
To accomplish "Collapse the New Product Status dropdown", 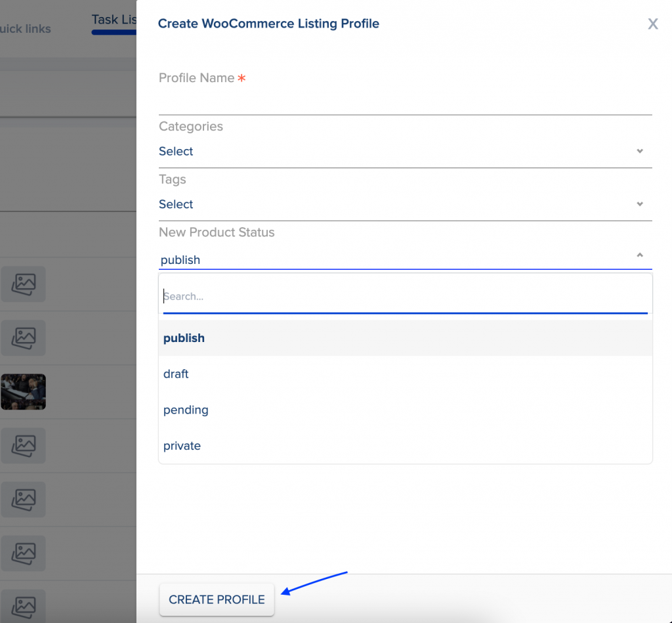I will 405,259.
